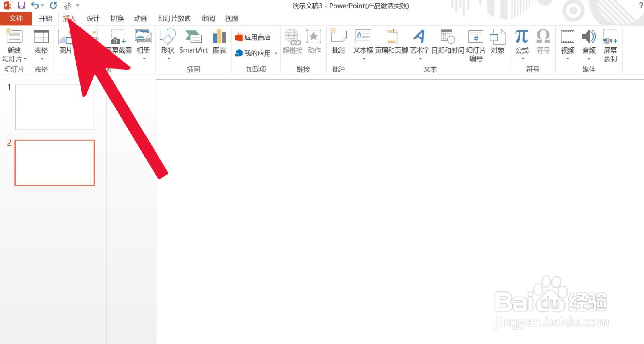Click the help question mark icon

[x=641, y=6]
